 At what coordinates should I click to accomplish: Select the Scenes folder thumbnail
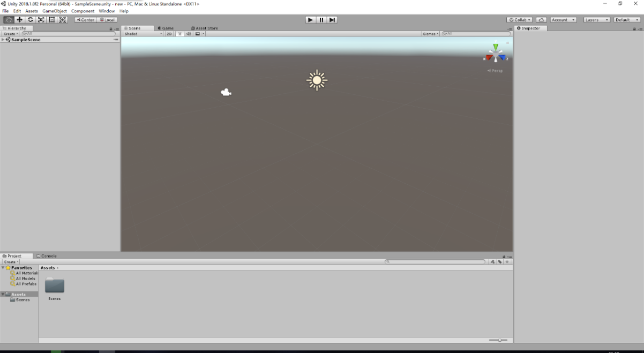(x=55, y=286)
